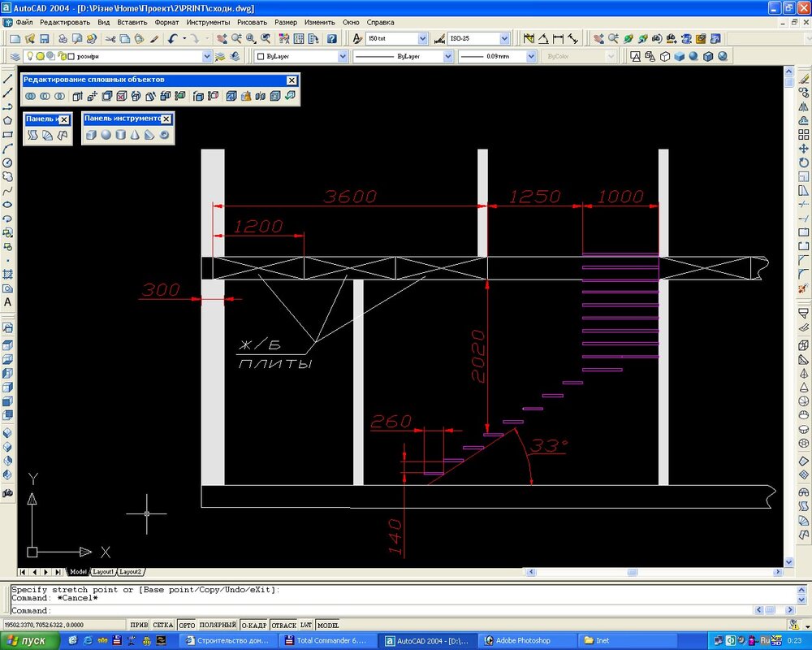
Task: Open the ISO-25 dimension style dropdown
Action: [504, 39]
